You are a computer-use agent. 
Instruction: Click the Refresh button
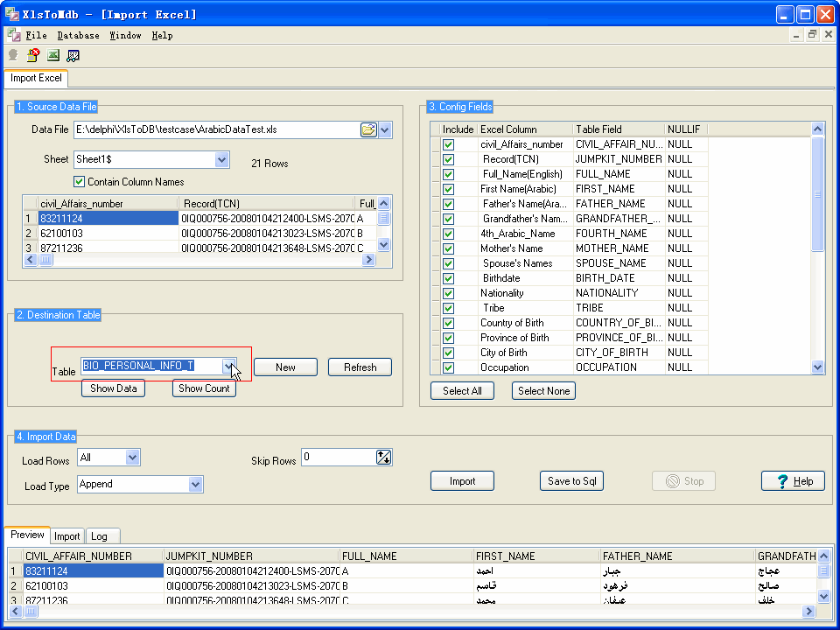[x=360, y=367]
